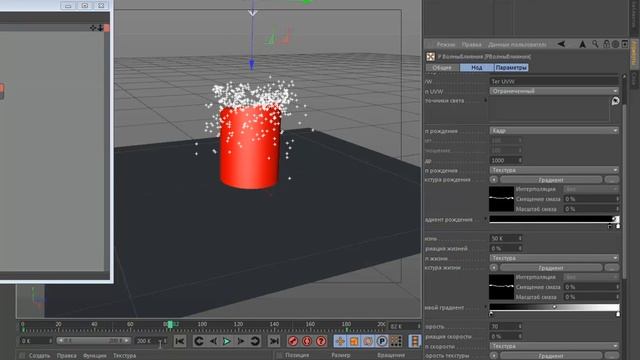Click the round target icon in the Attributes header
The image size is (640, 360).
pos(616,44)
